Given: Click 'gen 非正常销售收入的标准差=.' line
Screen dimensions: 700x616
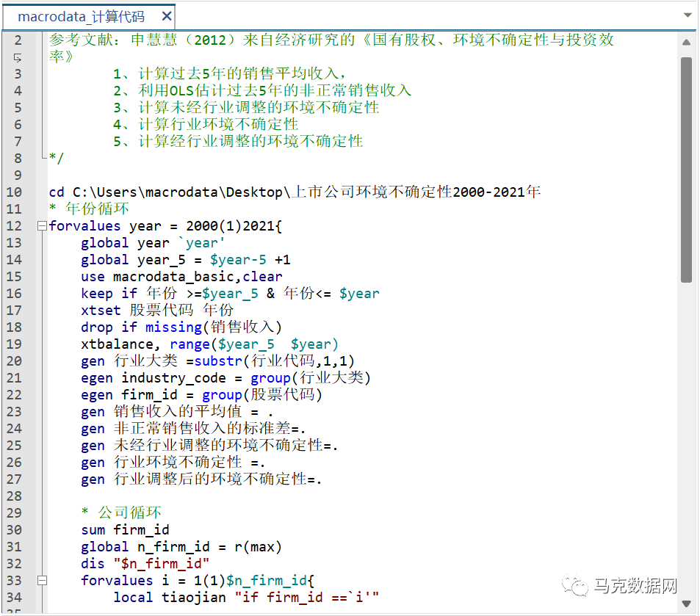Looking at the screenshot, I should [x=193, y=429].
